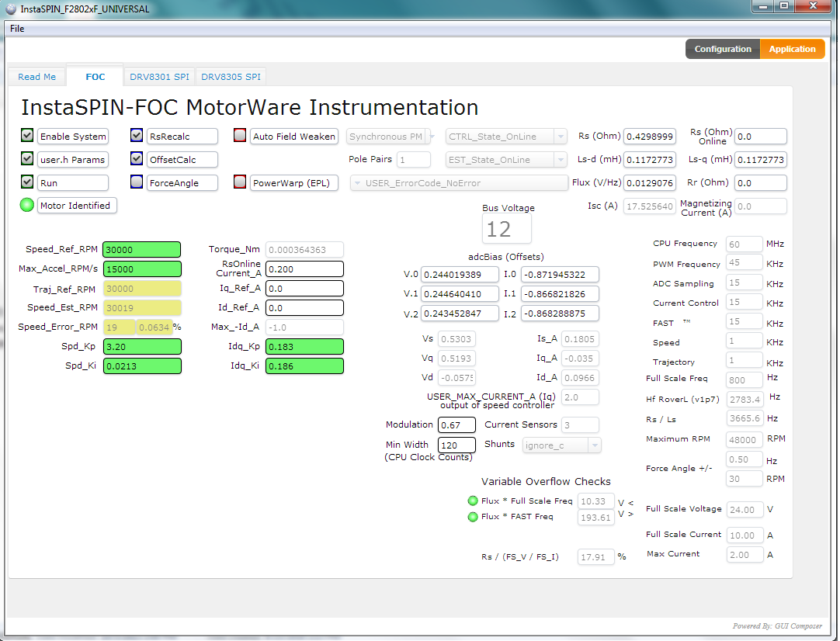This screenshot has width=840, height=641.
Task: Open the USER_ErrorCode_NoError dropdown
Action: pos(459,183)
